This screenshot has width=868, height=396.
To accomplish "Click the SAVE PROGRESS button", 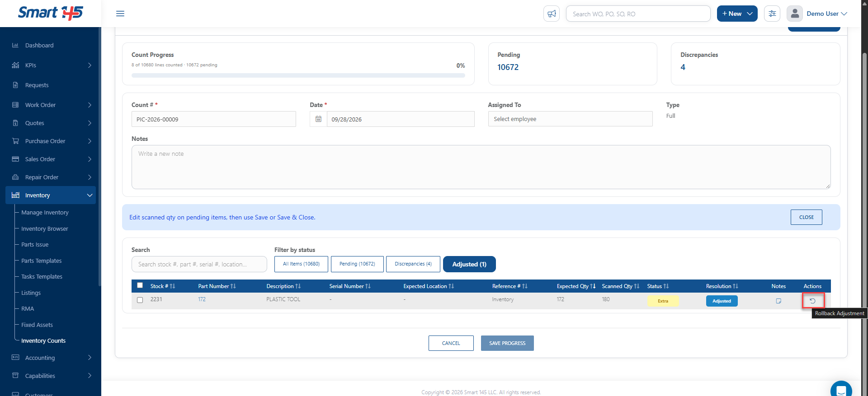I will (507, 343).
